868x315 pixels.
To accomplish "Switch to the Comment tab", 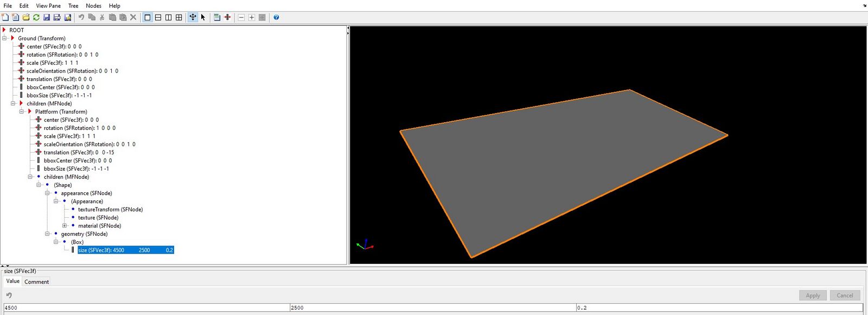I will point(36,282).
